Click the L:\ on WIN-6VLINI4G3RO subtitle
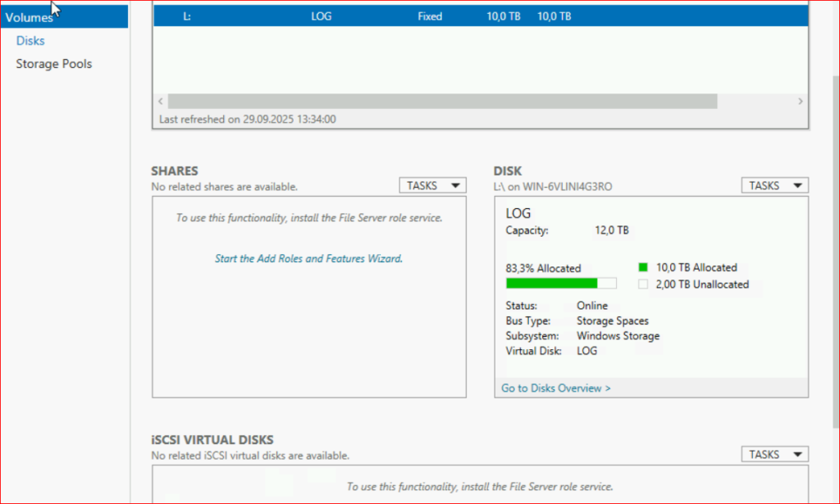 click(x=553, y=187)
